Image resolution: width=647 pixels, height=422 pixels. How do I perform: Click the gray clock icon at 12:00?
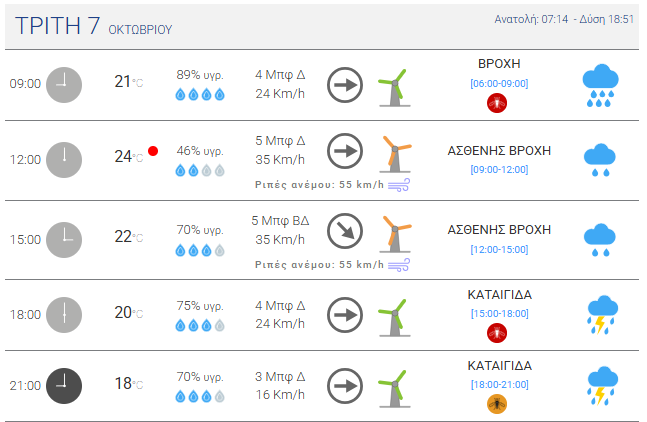(63, 159)
